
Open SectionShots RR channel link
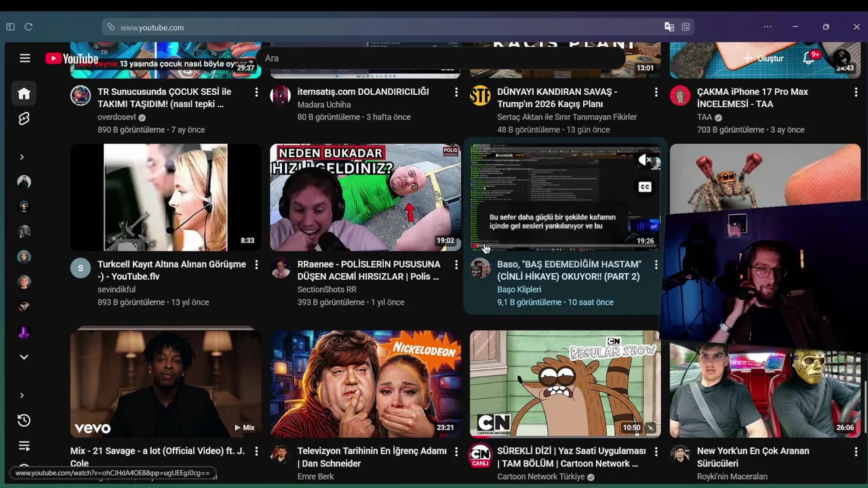point(327,289)
